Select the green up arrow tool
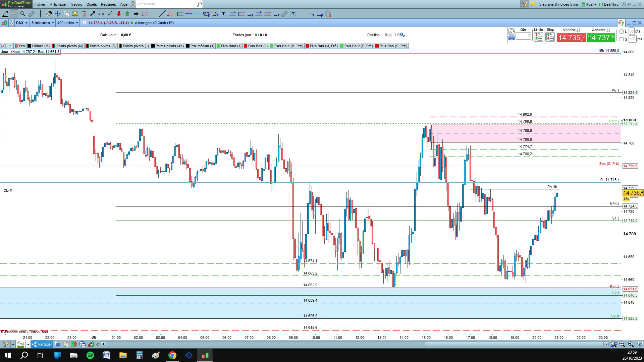The height and width of the screenshot is (362, 644). pyautogui.click(x=127, y=14)
